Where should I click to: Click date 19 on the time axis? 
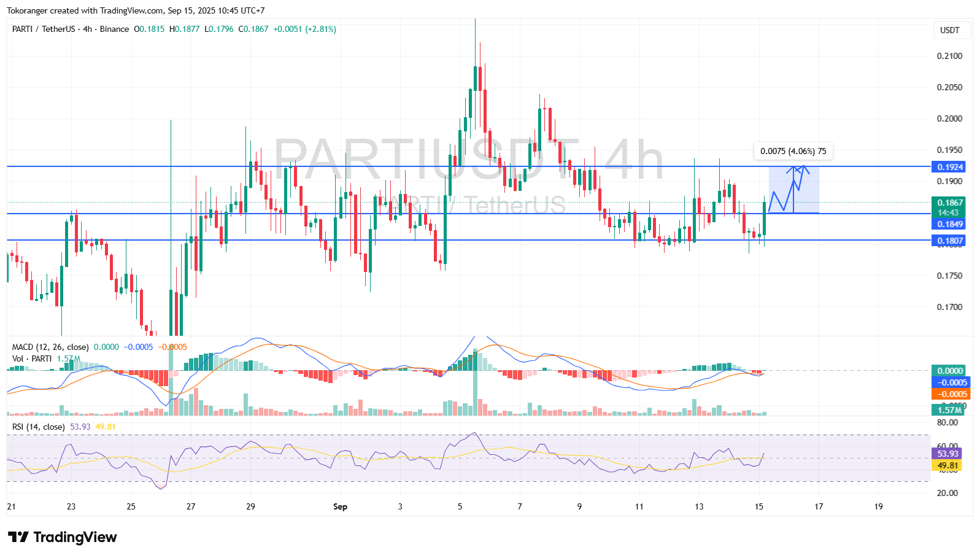tap(879, 506)
